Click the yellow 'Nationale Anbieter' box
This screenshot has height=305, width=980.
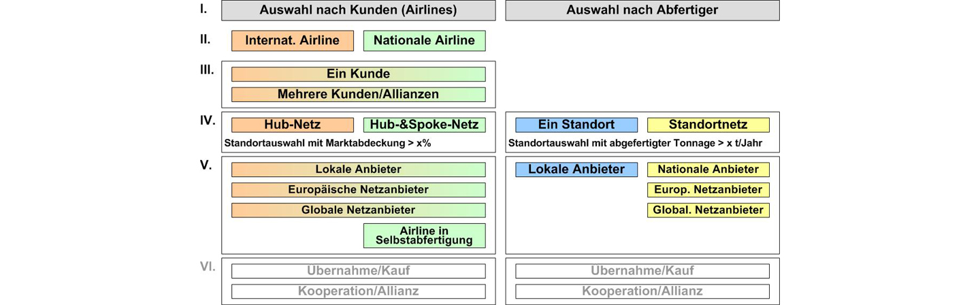[708, 170]
